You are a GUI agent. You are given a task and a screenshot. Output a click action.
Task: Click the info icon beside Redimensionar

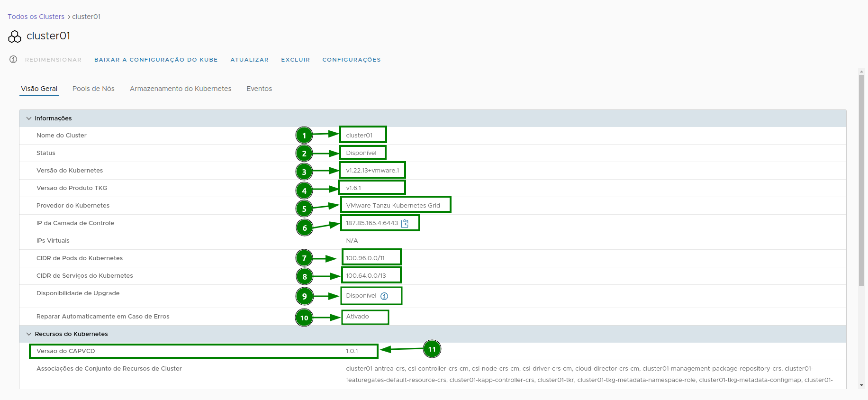coord(13,59)
